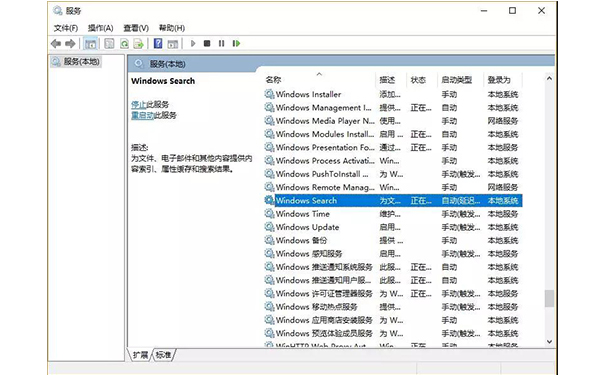Click gear icon beside Windows 移动热点服务

269,307
